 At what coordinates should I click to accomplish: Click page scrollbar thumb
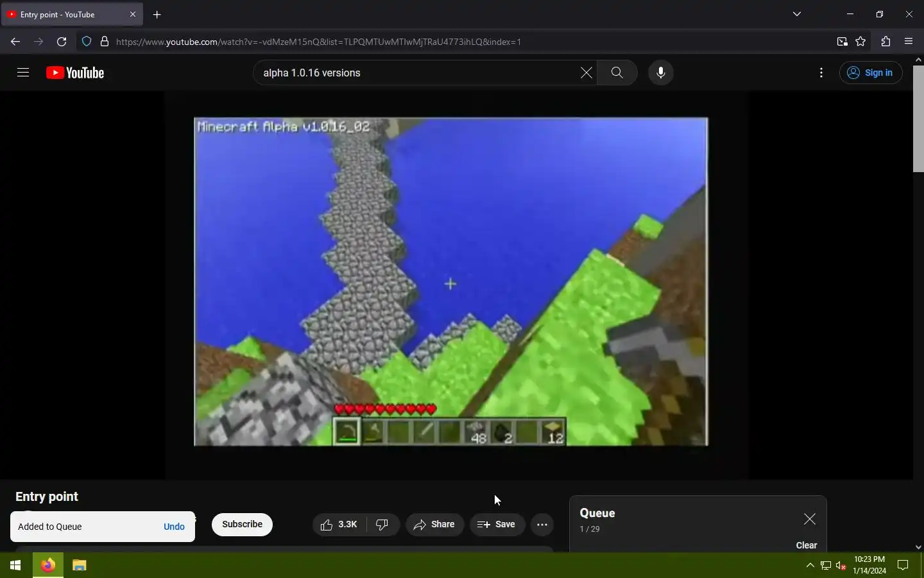point(918,118)
